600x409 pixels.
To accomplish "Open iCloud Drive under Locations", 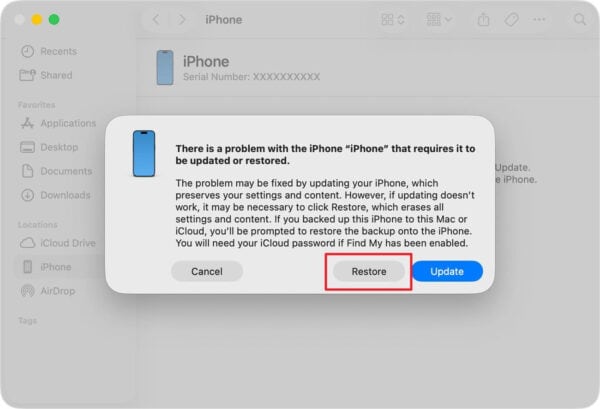I will click(58, 243).
